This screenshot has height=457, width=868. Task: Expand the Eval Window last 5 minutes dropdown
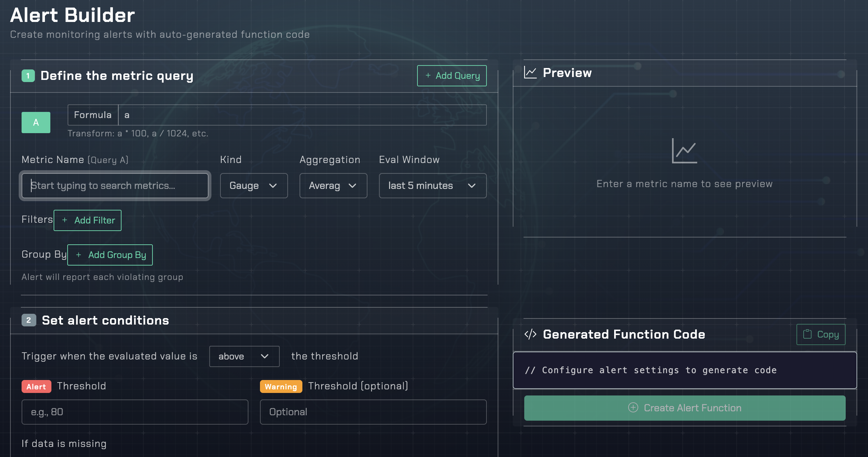(x=432, y=186)
